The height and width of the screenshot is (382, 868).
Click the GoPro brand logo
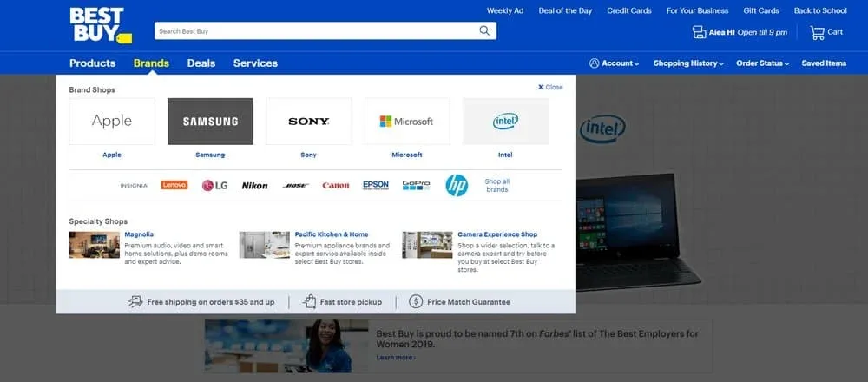[x=417, y=186]
